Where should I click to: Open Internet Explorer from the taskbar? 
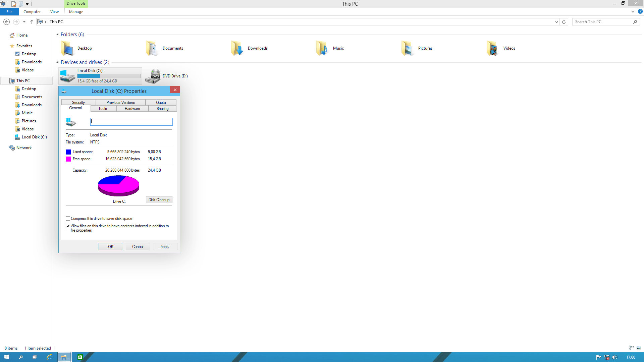click(49, 357)
